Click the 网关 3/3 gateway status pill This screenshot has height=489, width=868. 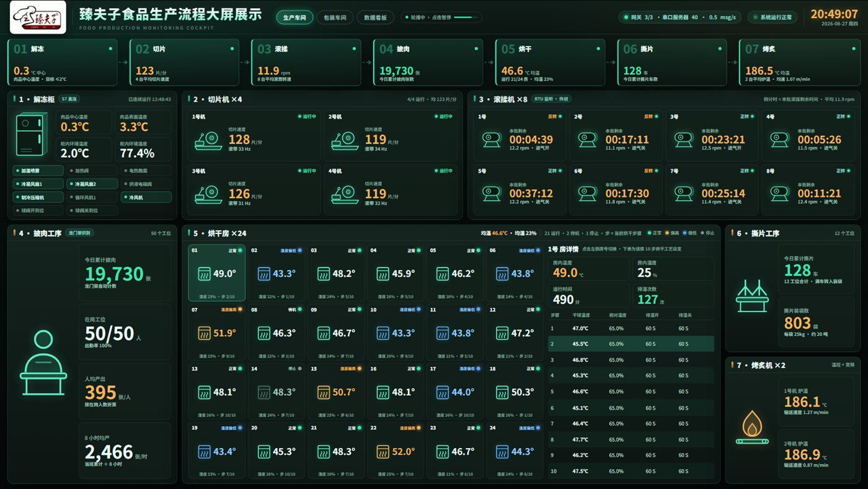click(680, 17)
